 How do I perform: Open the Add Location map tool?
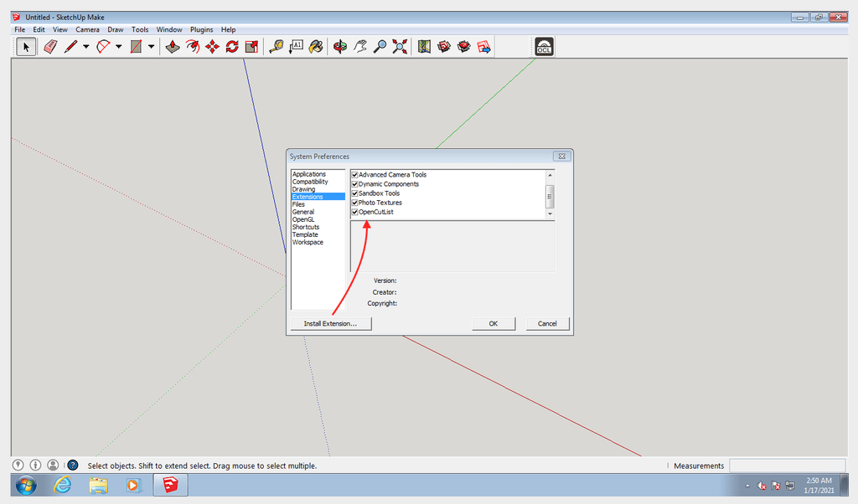point(424,47)
